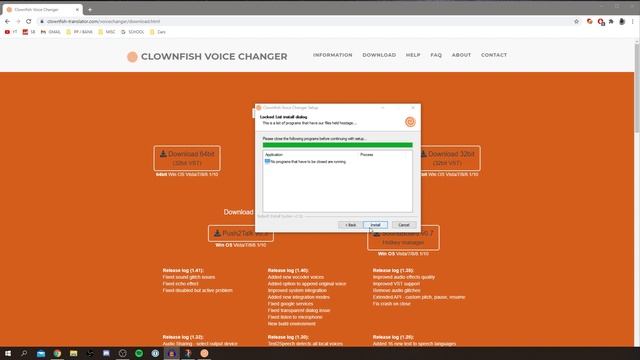Open the CONTACT menu item
Screen dimensions: 640x360
493,55
